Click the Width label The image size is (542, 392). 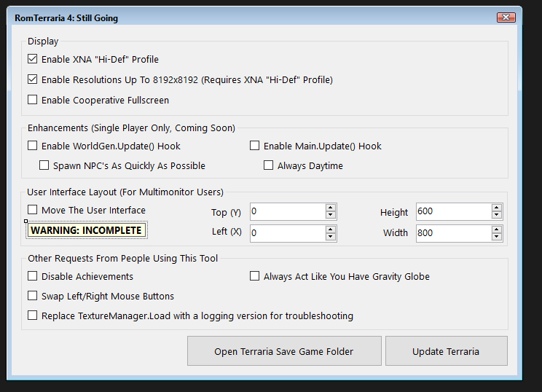tap(396, 232)
